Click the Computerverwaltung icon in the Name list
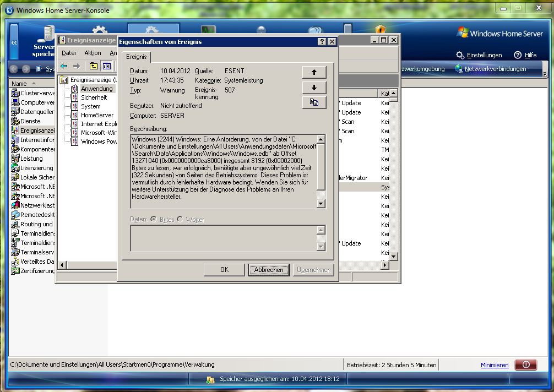The width and height of the screenshot is (554, 392). tap(15, 102)
